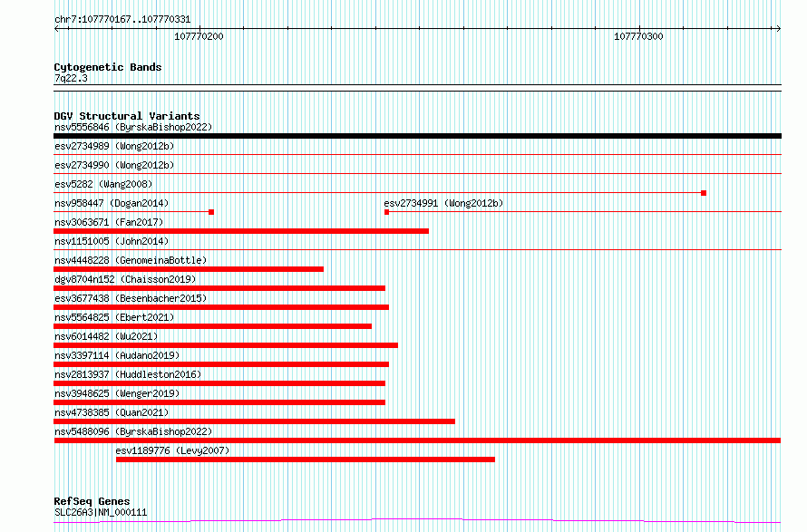Select variant label nsv5556846 (ByrskaBishop2022)
The image size is (807, 532).
pos(133,127)
